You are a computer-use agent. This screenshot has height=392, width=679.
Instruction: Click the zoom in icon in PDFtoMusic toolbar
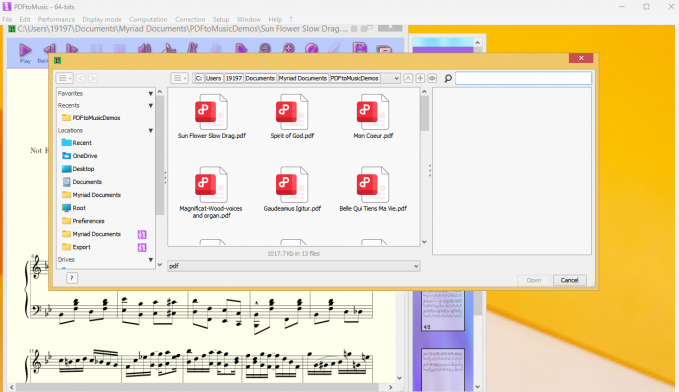click(x=288, y=49)
